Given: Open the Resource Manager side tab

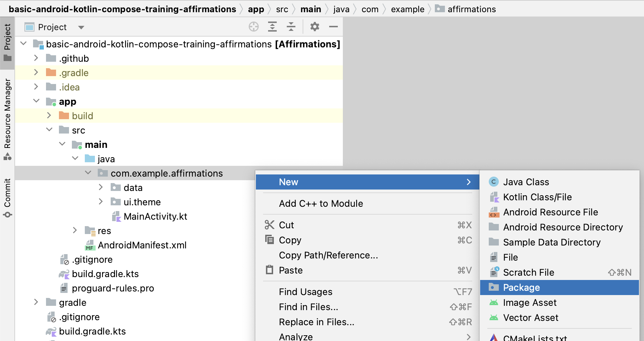Looking at the screenshot, I should pyautogui.click(x=7, y=118).
